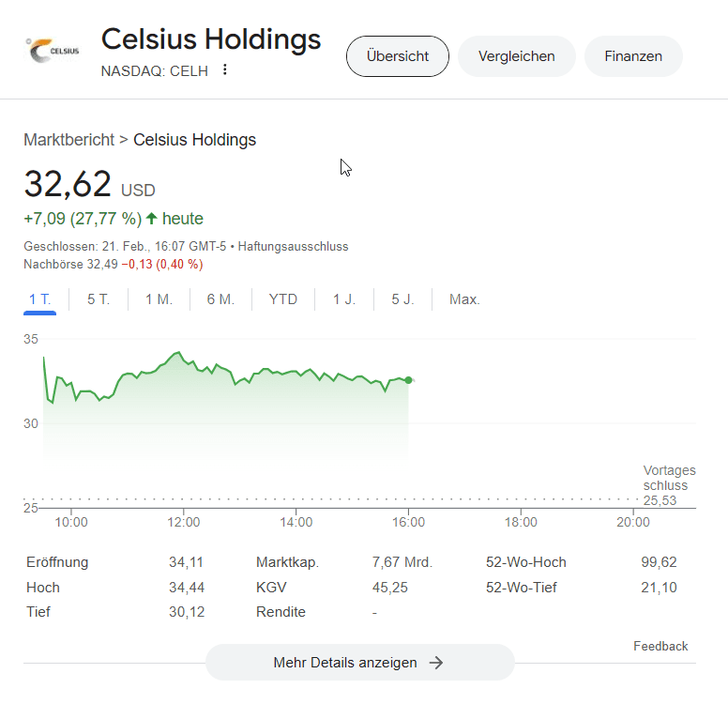Switch to the Vergleichen tab
Screen dimensions: 728x704
tap(517, 56)
